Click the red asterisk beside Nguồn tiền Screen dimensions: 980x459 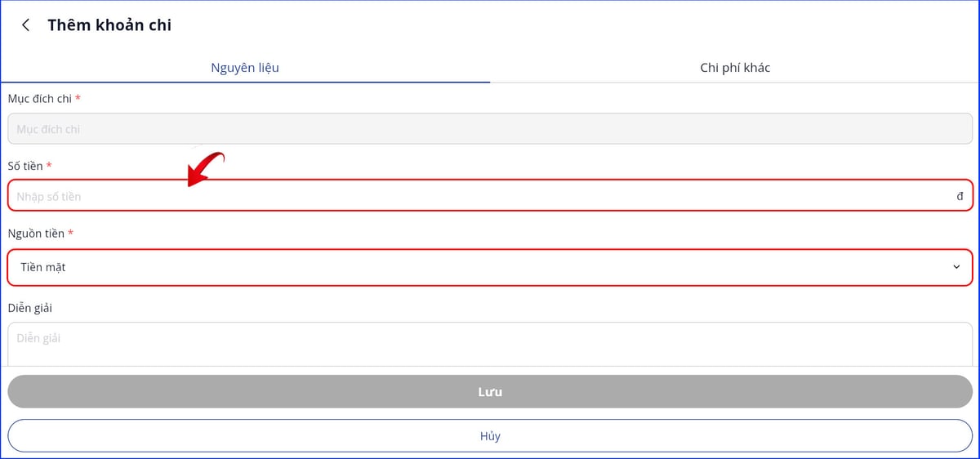(70, 234)
